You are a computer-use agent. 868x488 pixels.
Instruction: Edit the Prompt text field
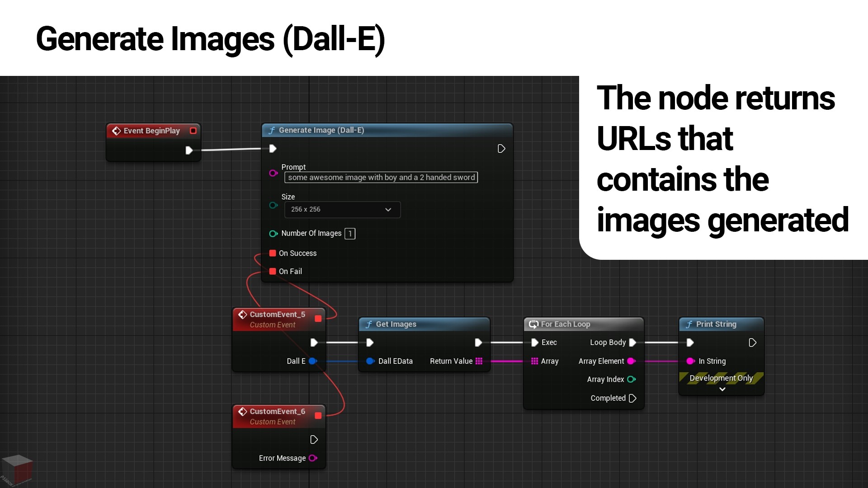(381, 178)
